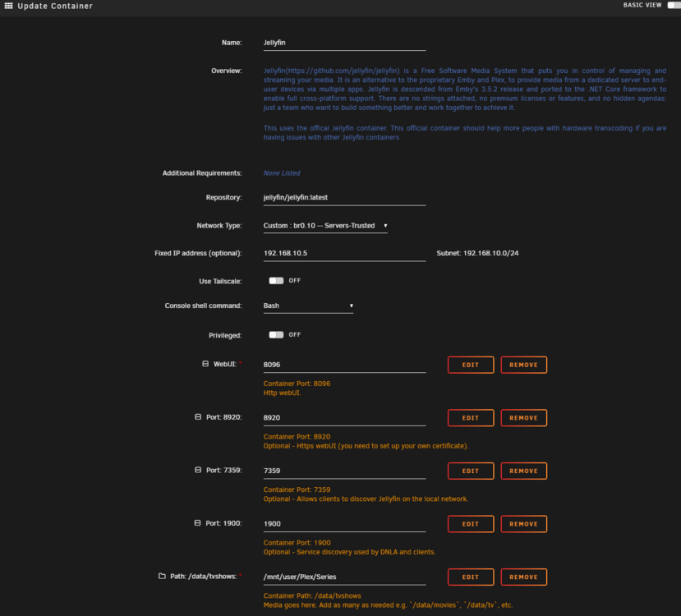
Task: Open the Network Type dropdown
Action: (x=325, y=226)
